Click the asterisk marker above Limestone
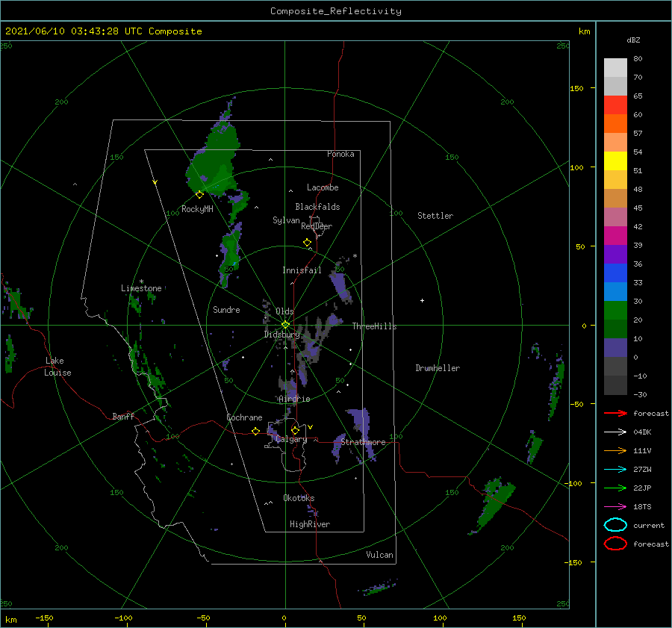Image resolution: width=672 pixels, height=628 pixels. coord(141,282)
